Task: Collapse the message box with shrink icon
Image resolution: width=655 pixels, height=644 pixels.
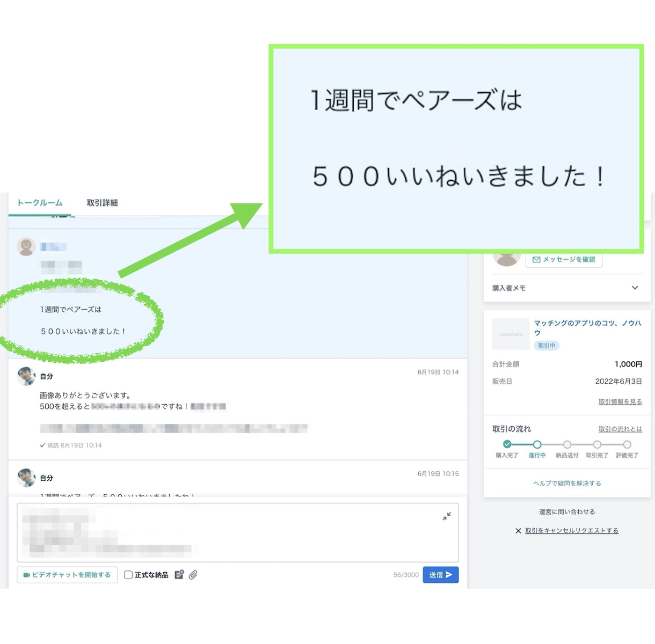Action: [447, 516]
